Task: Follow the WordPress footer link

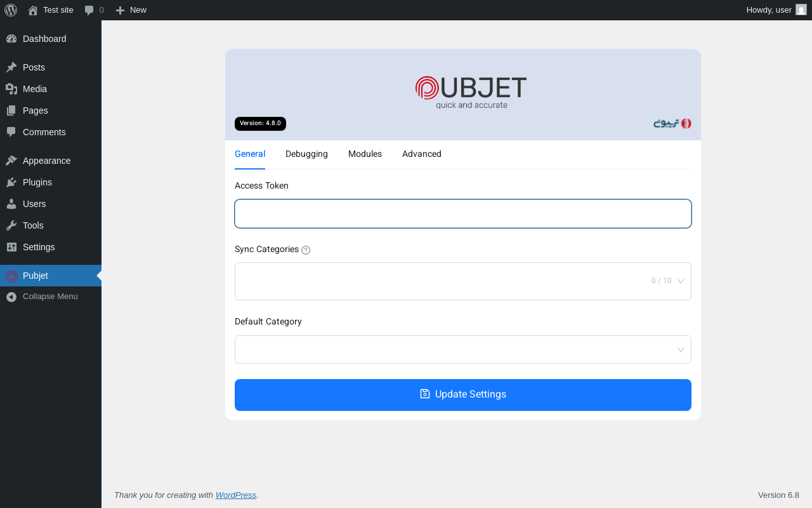Action: click(236, 495)
